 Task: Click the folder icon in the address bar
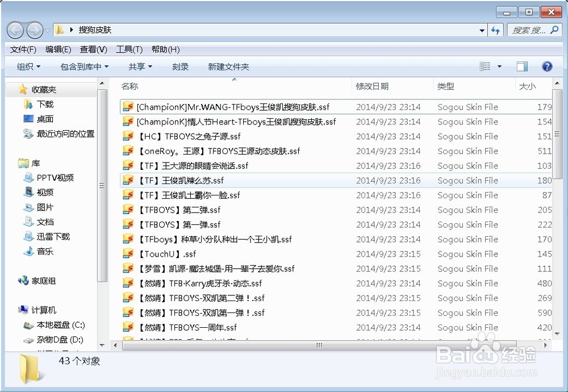coord(60,30)
